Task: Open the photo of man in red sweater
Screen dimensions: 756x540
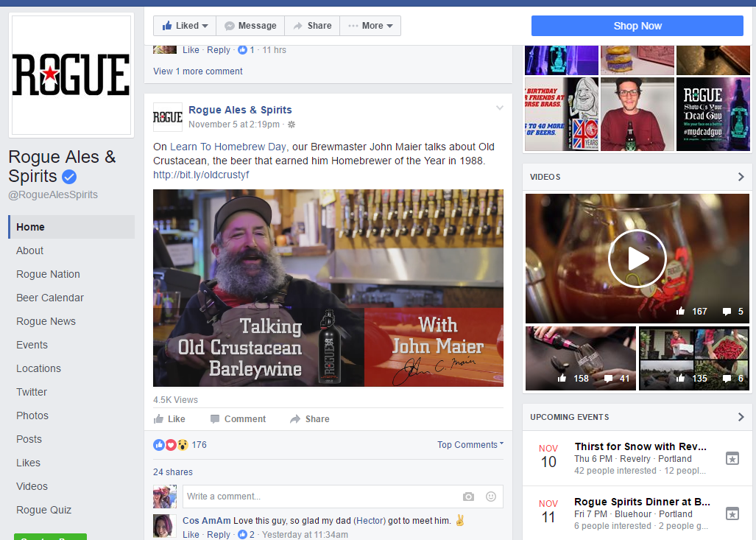Action: (637, 114)
